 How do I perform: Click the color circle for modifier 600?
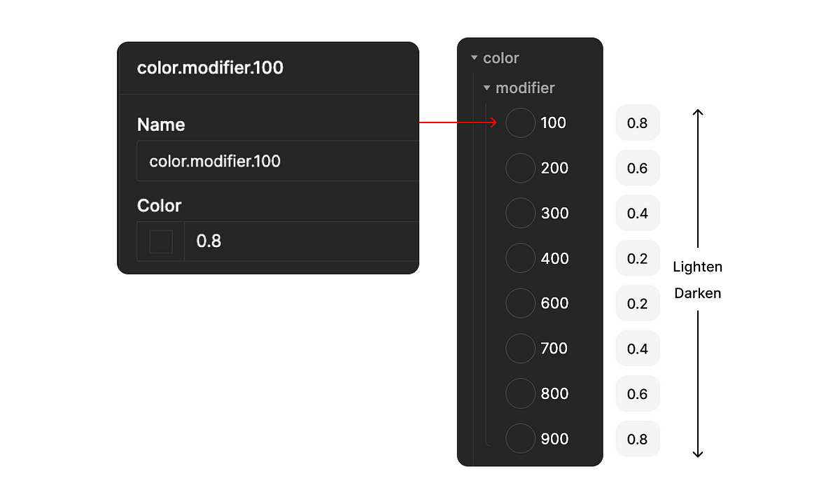[520, 303]
